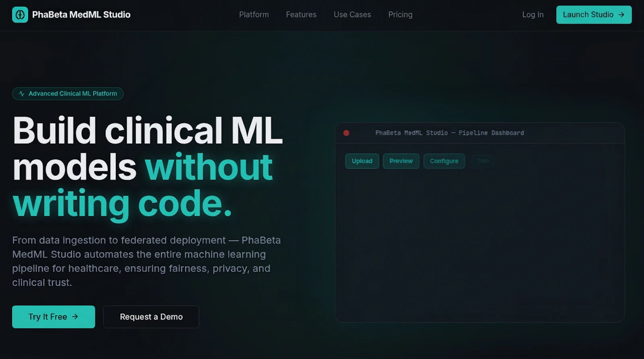The width and height of the screenshot is (644, 359).
Task: Select the Upload step in Pipeline Dashboard
Action: point(362,161)
